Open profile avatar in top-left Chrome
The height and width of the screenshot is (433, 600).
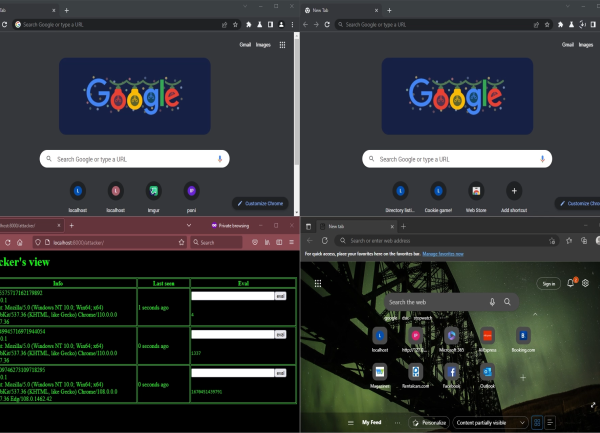tap(281, 24)
